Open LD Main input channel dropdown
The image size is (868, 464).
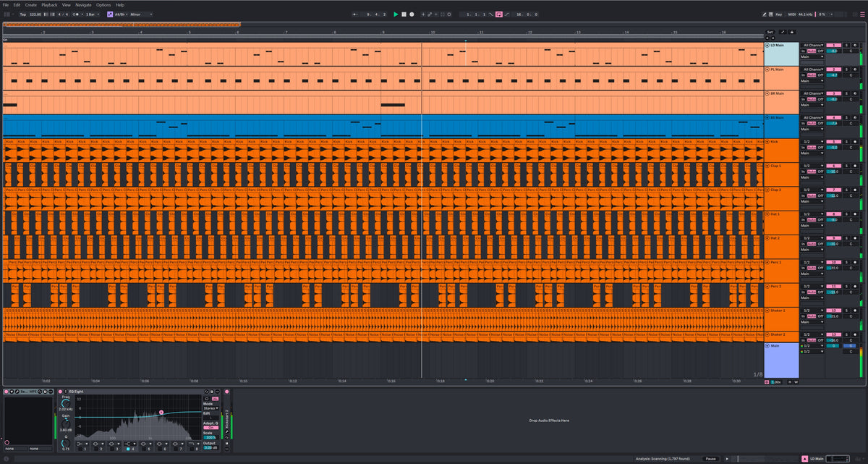pyautogui.click(x=812, y=45)
